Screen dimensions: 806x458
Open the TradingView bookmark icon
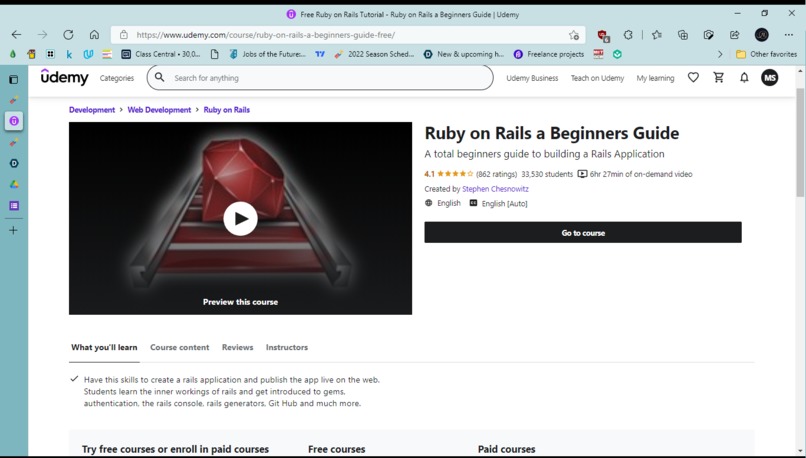pyautogui.click(x=320, y=54)
